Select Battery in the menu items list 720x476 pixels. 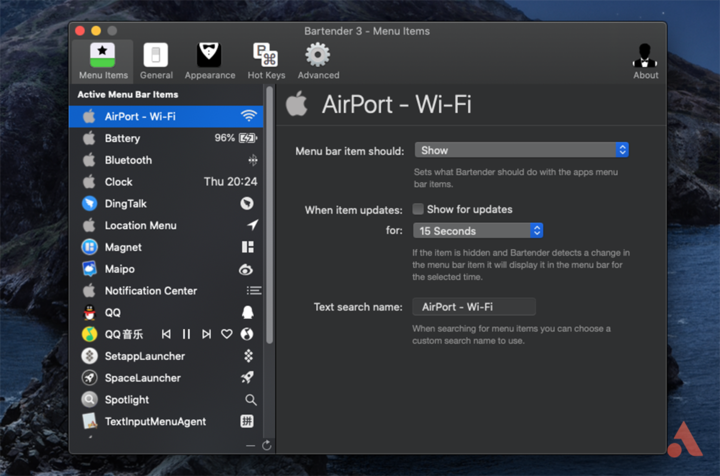click(122, 138)
